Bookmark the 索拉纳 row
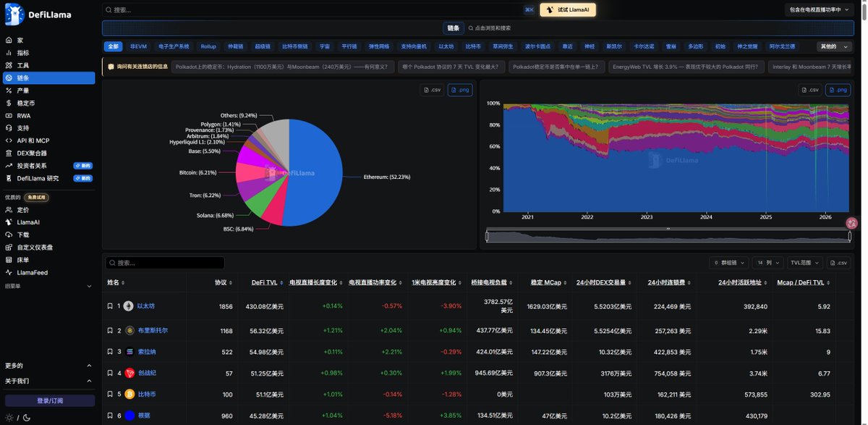Image resolution: width=868 pixels, height=425 pixels. (x=110, y=351)
